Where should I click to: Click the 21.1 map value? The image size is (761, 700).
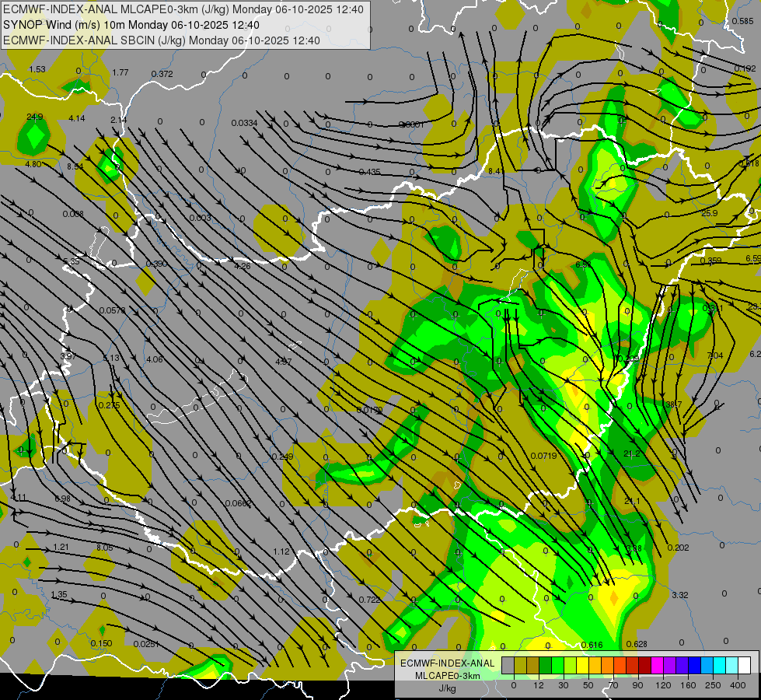pyautogui.click(x=631, y=502)
